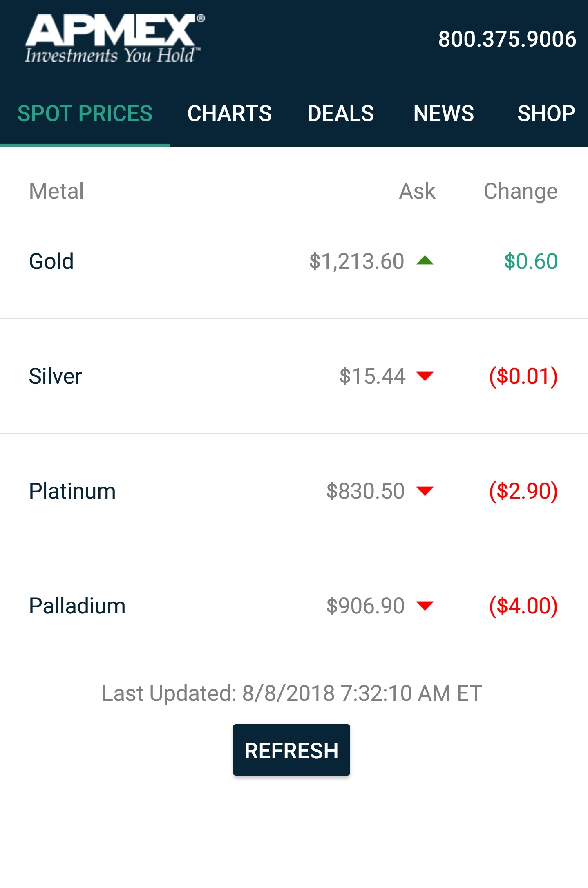The width and height of the screenshot is (588, 888).
Task: Open the Deals tab
Action: pos(340,114)
